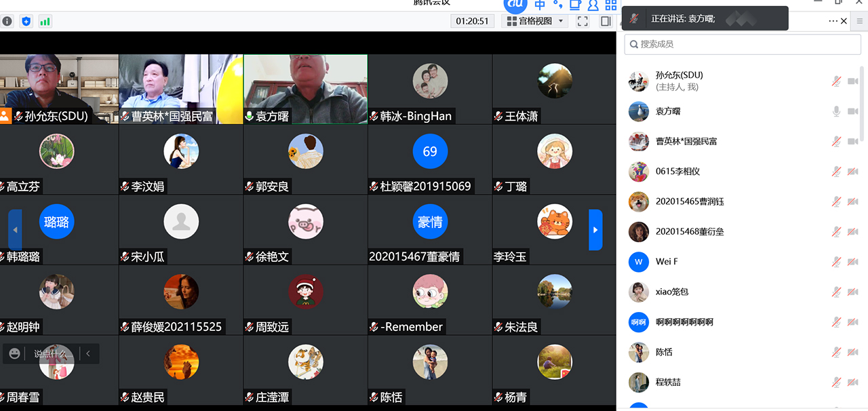Click the 说点什么 chat input box
868x411 pixels.
[x=53, y=353]
